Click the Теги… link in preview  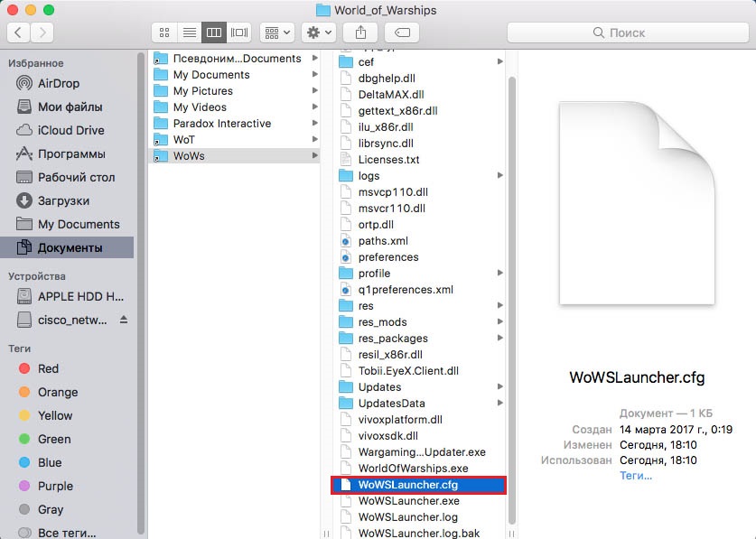635,475
